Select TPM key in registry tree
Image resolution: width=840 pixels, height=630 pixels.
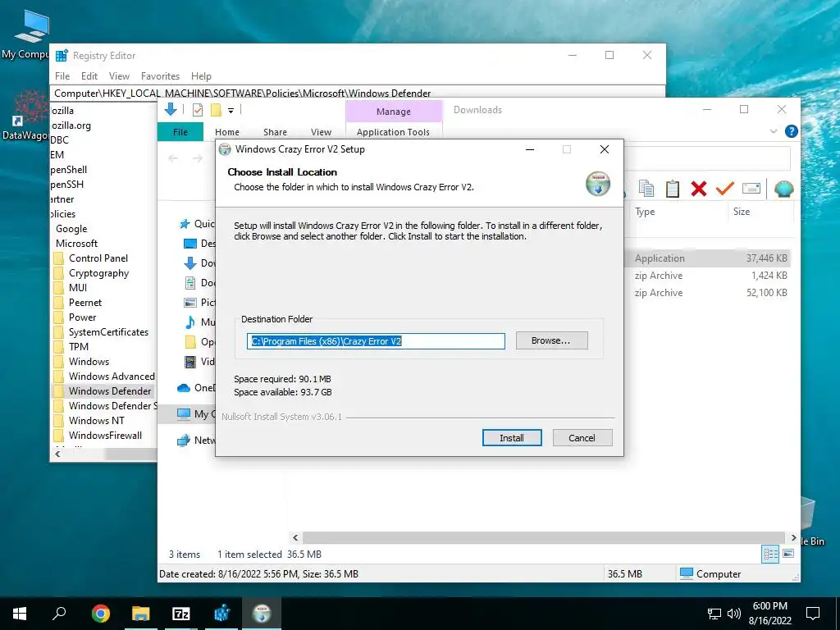coord(79,347)
